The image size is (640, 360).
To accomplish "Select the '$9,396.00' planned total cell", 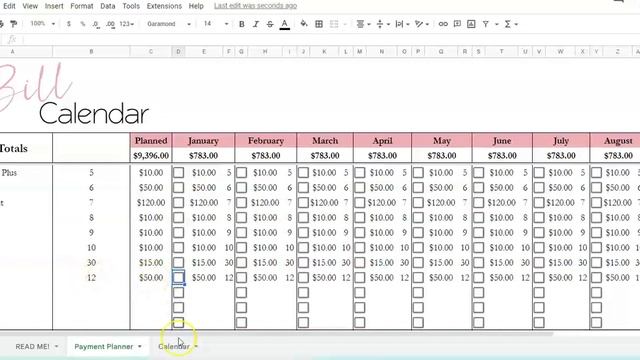I will pos(151,156).
